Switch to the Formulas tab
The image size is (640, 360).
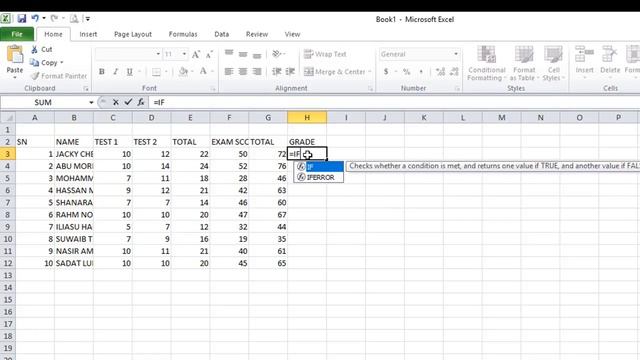(183, 34)
